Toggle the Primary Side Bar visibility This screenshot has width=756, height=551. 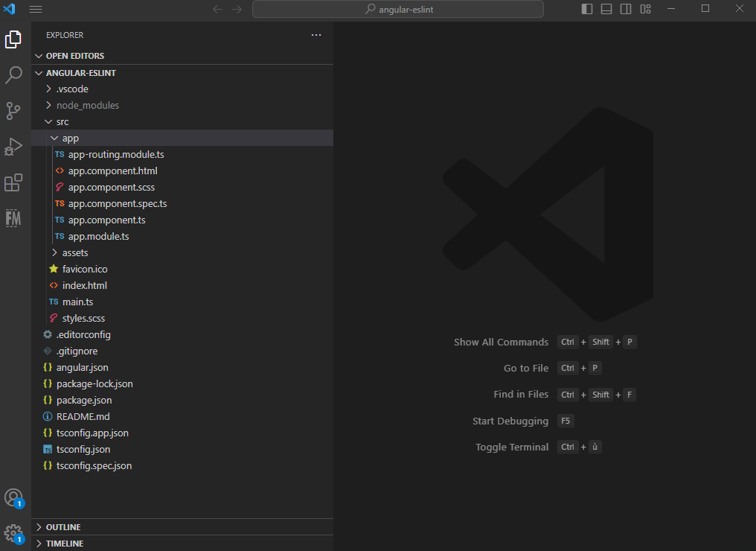coord(587,8)
